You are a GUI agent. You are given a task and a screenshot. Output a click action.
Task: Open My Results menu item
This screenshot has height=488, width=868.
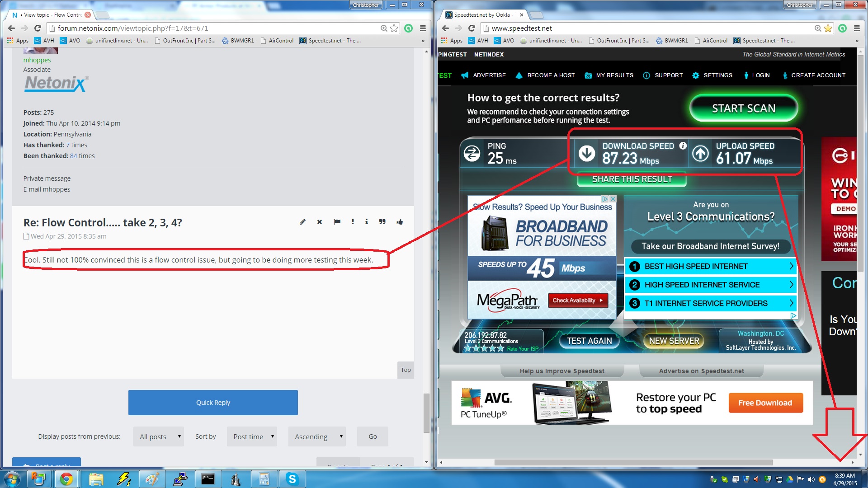pyautogui.click(x=609, y=75)
